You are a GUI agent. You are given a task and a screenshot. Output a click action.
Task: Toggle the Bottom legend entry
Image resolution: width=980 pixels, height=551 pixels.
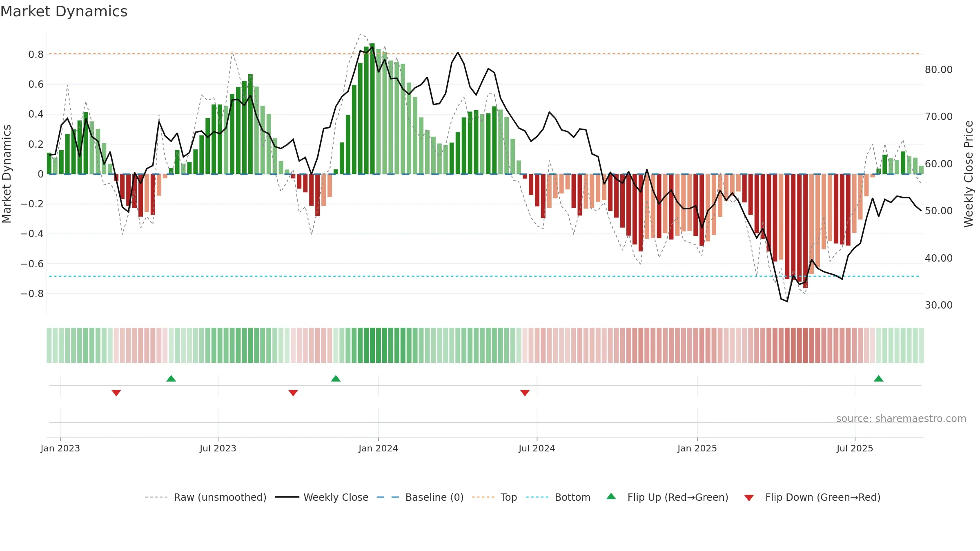[558, 497]
